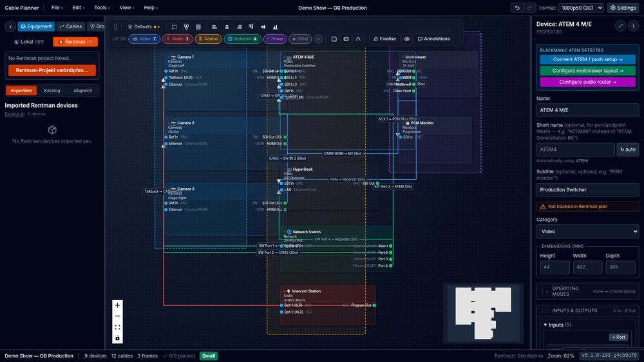Click the Expand all link

point(14,114)
